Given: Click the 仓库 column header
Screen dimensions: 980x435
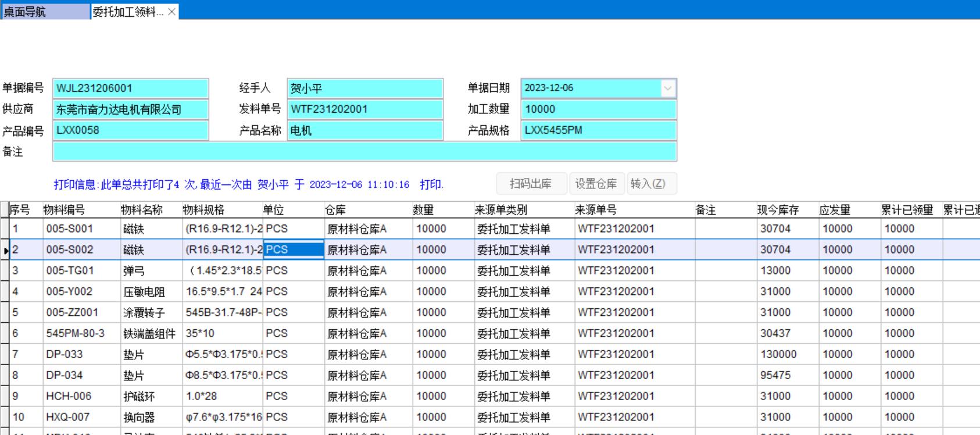Looking at the screenshot, I should (x=335, y=210).
